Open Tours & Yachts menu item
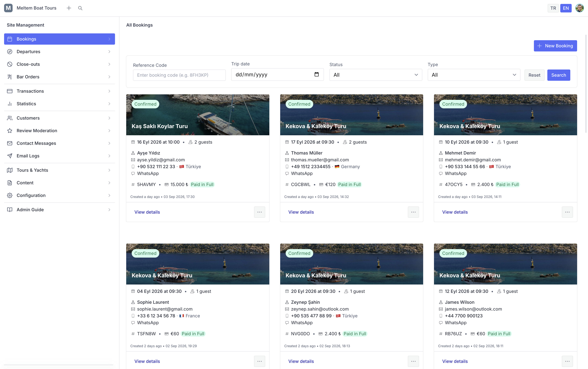The image size is (588, 369). point(59,170)
